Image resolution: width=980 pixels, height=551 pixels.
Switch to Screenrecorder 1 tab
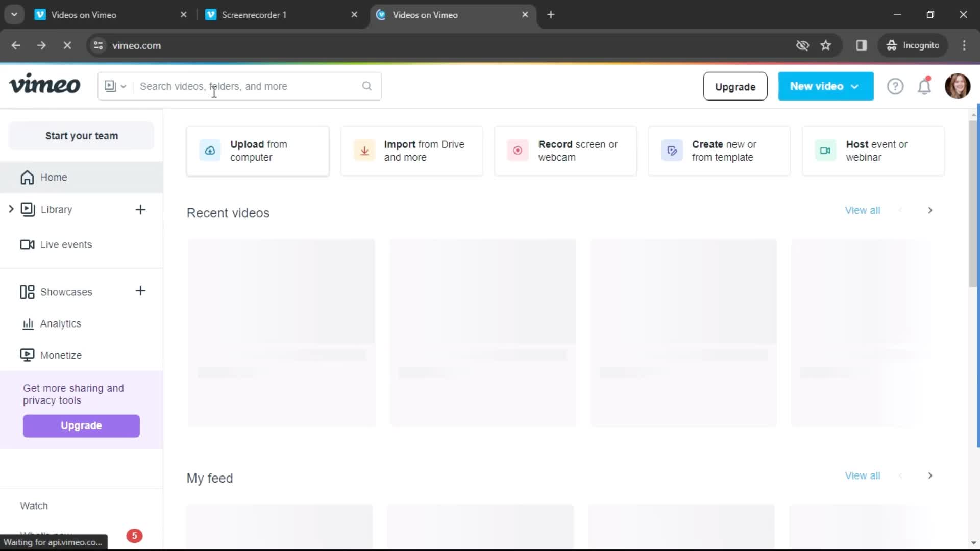281,15
